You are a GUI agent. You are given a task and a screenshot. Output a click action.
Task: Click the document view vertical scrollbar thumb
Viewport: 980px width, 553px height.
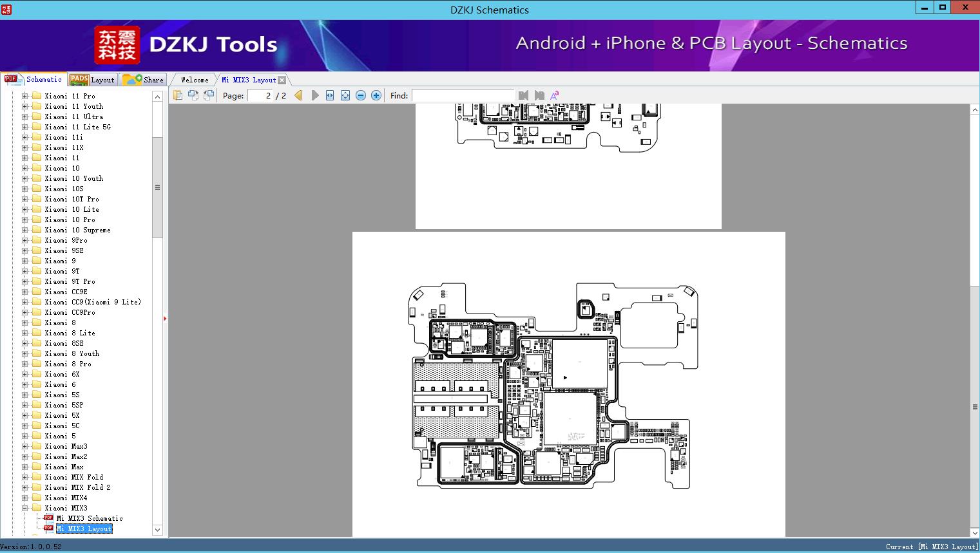(975, 407)
